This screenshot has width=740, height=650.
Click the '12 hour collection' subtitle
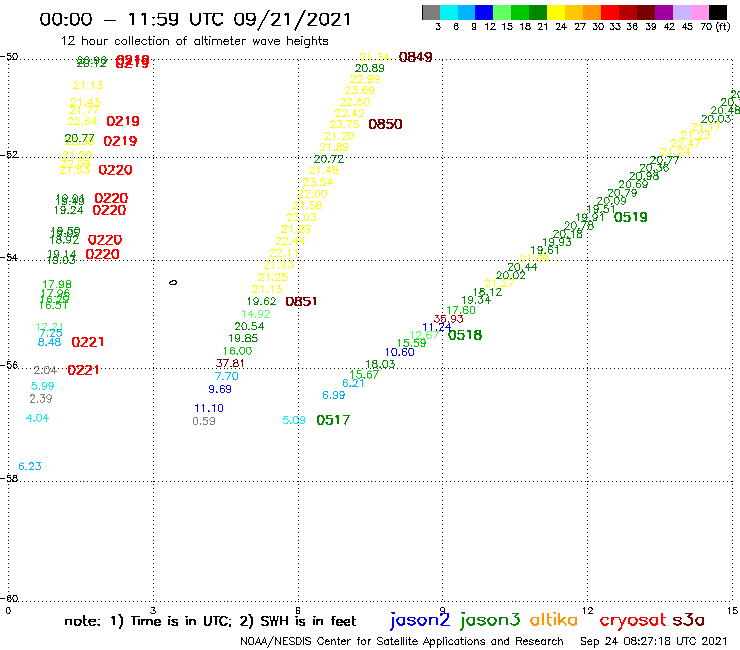click(194, 41)
